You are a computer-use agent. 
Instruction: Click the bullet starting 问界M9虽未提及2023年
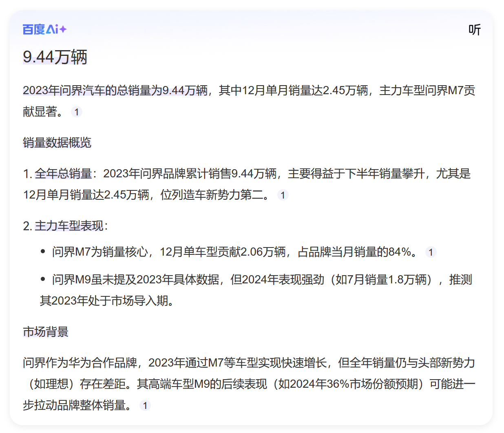(256, 290)
